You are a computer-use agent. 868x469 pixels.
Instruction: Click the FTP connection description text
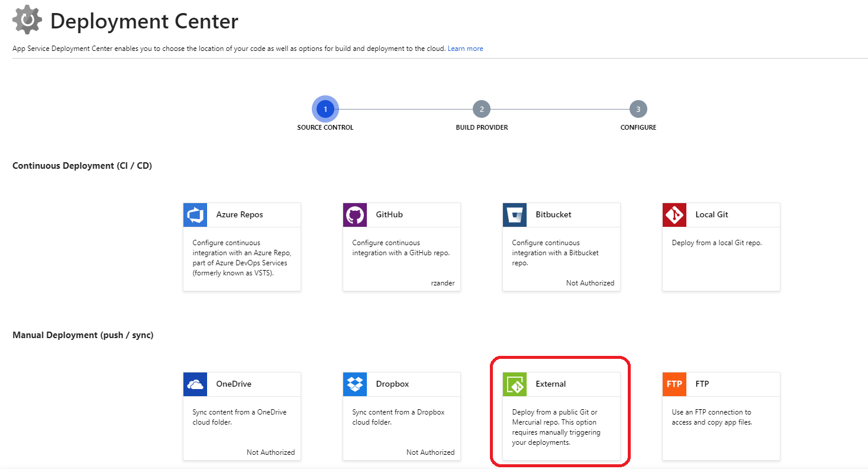pyautogui.click(x=712, y=417)
